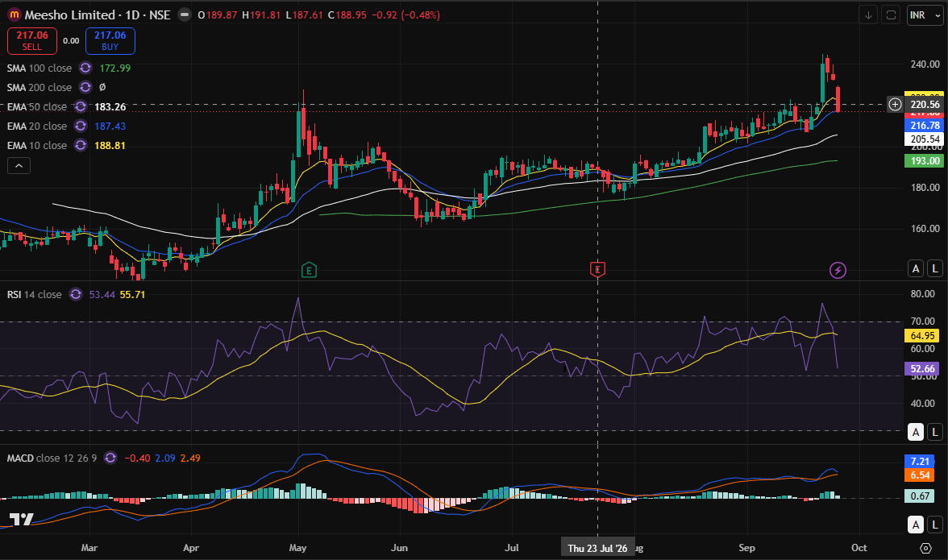Click the update icon next to MACD
The image size is (948, 560).
(110, 458)
